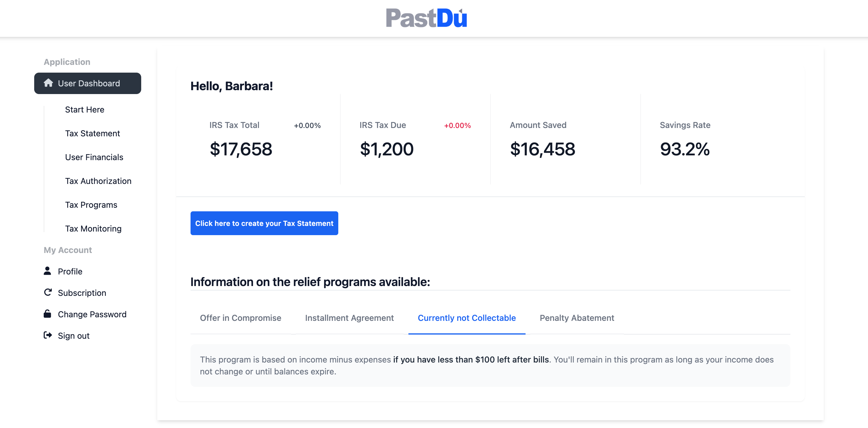Click the IRS Tax Due amount card

(x=415, y=140)
